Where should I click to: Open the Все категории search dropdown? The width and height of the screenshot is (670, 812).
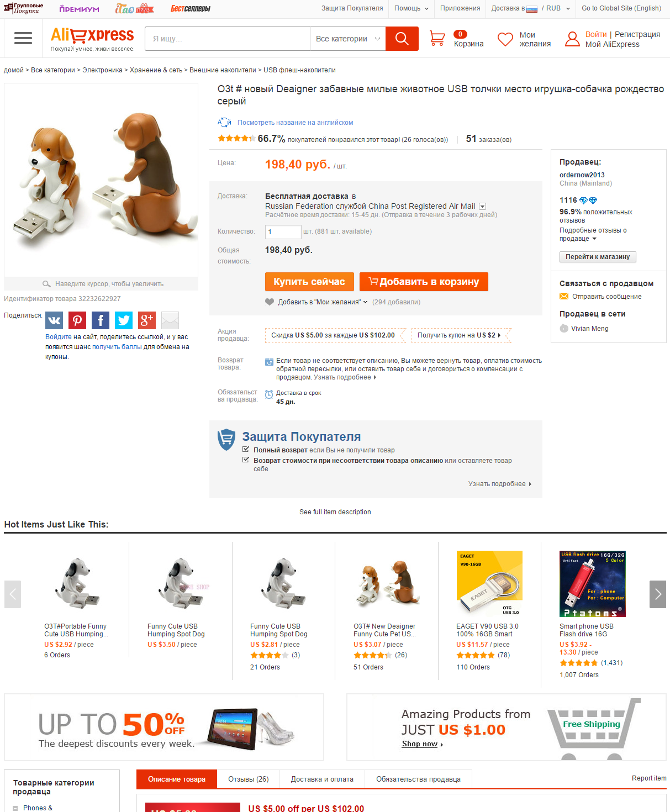click(348, 39)
